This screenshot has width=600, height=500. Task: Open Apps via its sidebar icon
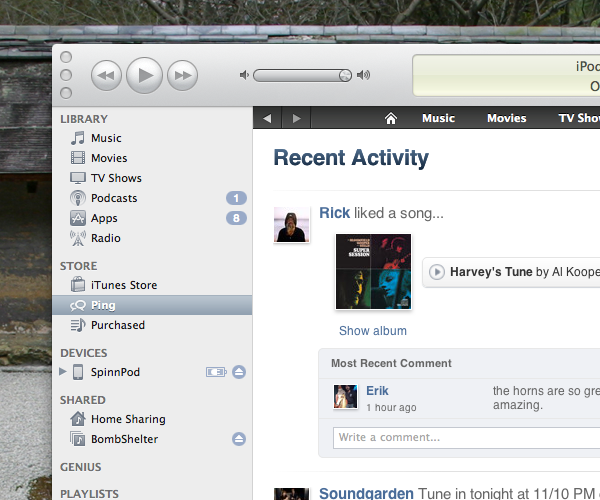tap(78, 218)
